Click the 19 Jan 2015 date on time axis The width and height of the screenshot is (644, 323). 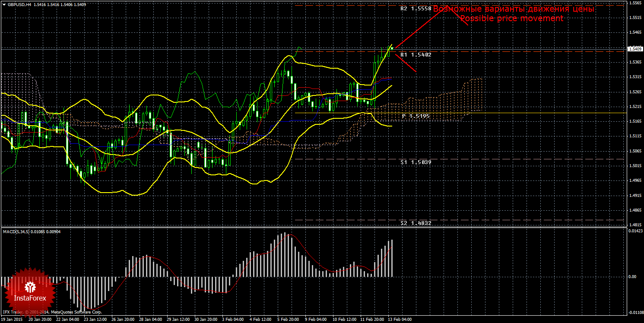13,320
